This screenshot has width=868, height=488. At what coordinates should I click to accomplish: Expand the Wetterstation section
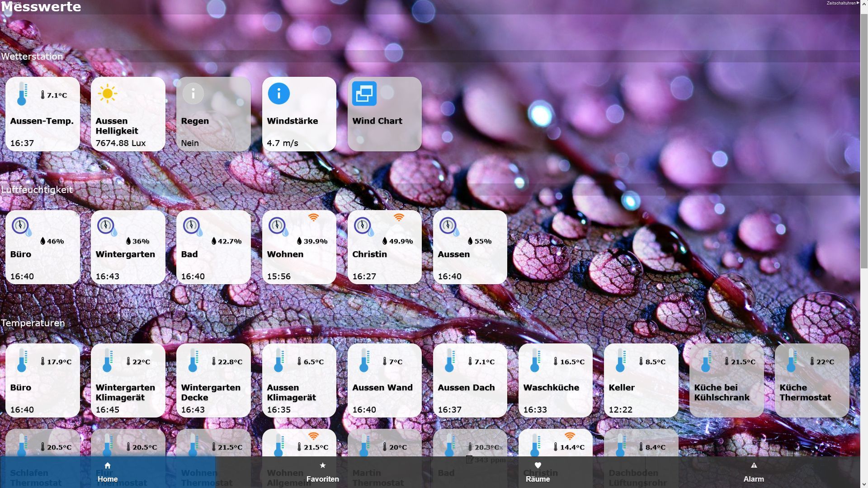[x=32, y=56]
